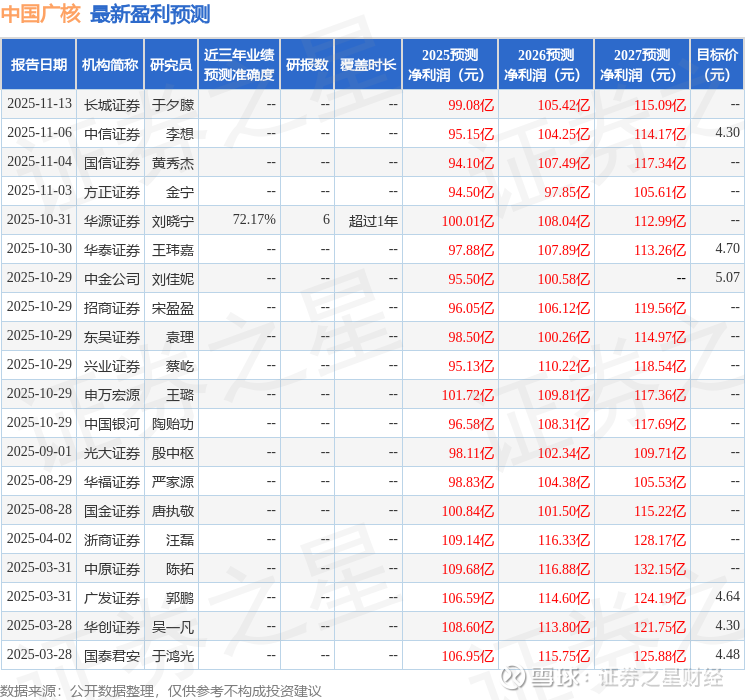Select the 研究员 column header
The image size is (745, 700).
click(171, 65)
